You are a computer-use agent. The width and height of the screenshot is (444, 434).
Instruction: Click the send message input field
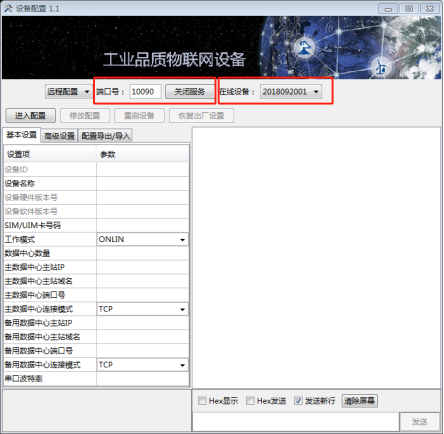click(x=296, y=422)
